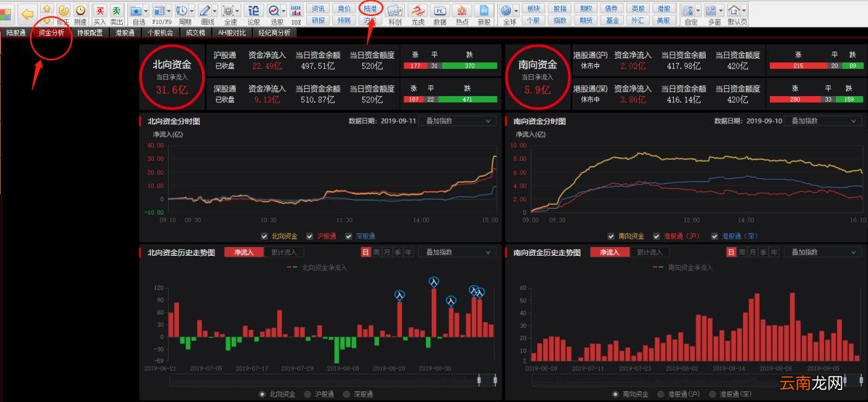Toggle the 沪股通 line checkbox

pos(310,236)
